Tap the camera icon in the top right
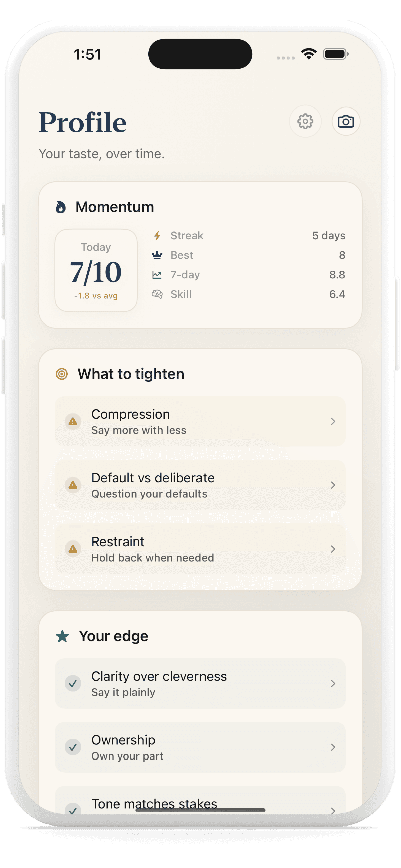Viewport: 401px width, 868px height. click(346, 122)
